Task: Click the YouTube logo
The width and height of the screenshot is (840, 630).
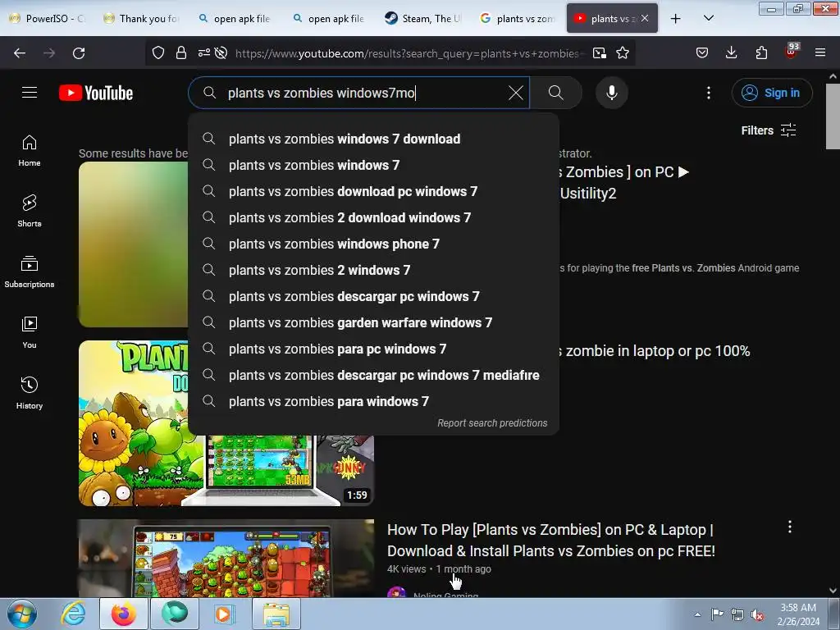Action: point(96,93)
